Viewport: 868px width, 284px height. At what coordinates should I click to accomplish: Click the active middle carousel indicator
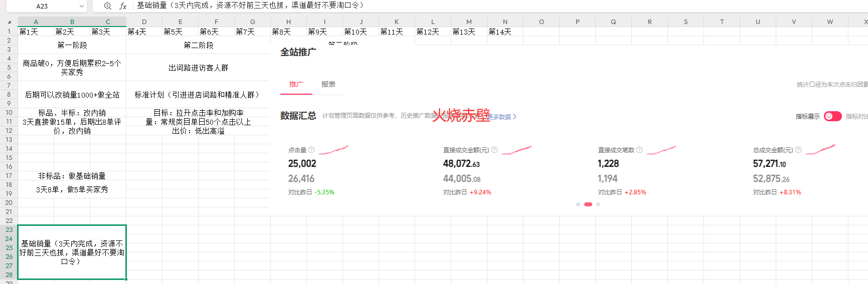(x=588, y=204)
